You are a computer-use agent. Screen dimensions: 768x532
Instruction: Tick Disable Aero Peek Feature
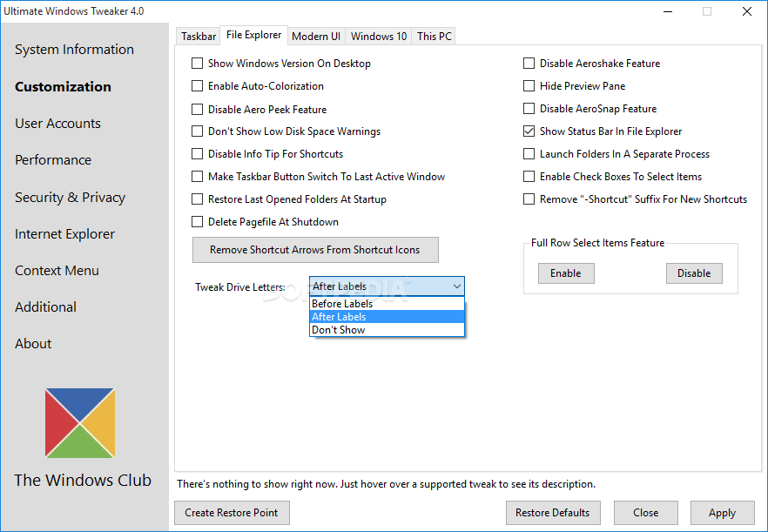197,109
